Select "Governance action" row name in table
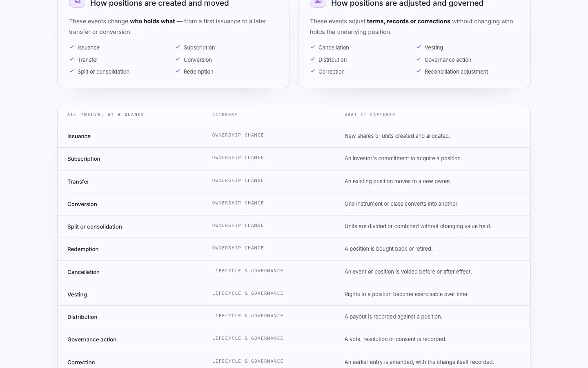This screenshot has height=368, width=588. 92,339
